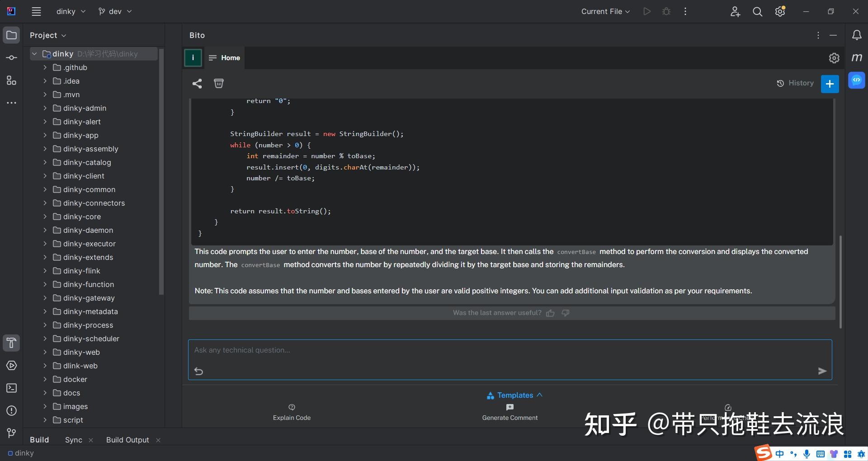Open the Git tool window icon
This screenshot has height=461, width=868.
[x=12, y=433]
